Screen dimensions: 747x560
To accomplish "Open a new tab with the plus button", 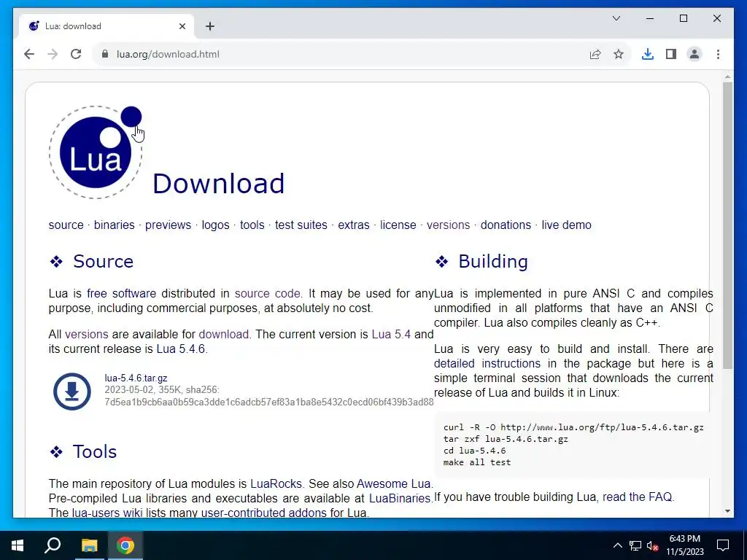I will (209, 26).
